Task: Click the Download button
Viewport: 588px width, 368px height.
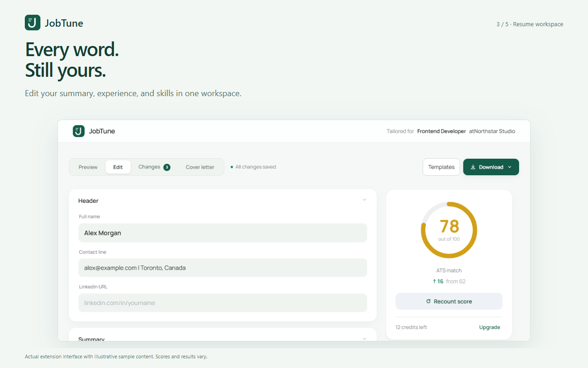Action: [491, 167]
